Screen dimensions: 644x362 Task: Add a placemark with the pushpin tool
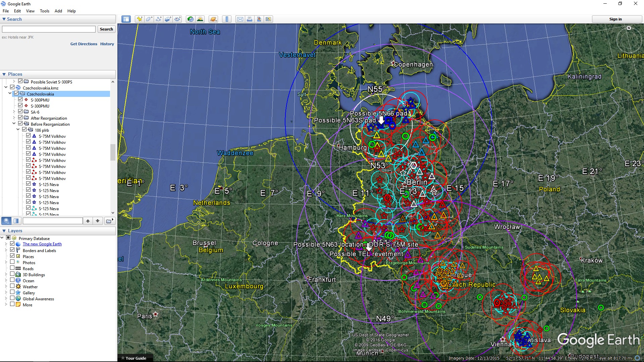[x=139, y=19]
